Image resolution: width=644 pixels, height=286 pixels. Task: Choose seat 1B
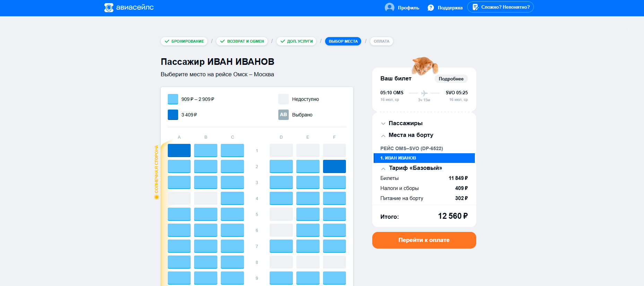point(206,150)
